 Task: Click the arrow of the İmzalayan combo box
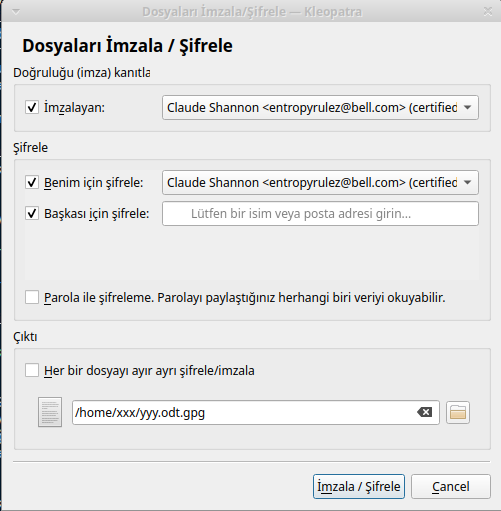pos(467,107)
